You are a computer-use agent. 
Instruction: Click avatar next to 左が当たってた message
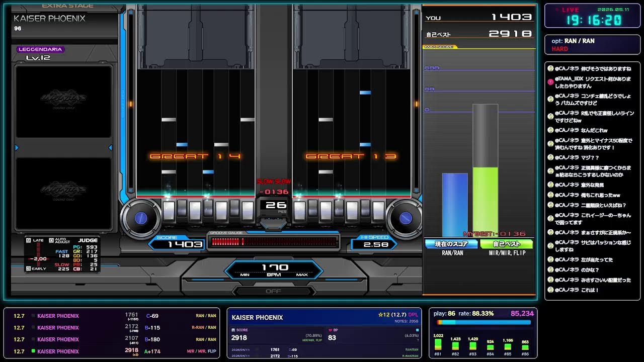tap(550, 260)
